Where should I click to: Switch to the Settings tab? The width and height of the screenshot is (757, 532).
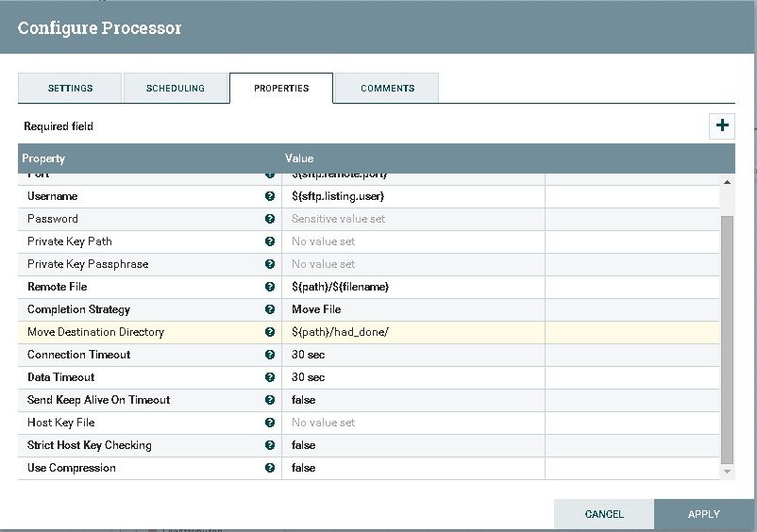[70, 88]
